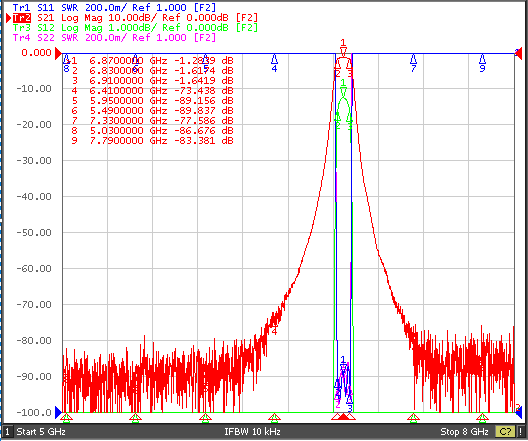
Task: Click green marker 1 on S12 trace
Action: click(343, 87)
